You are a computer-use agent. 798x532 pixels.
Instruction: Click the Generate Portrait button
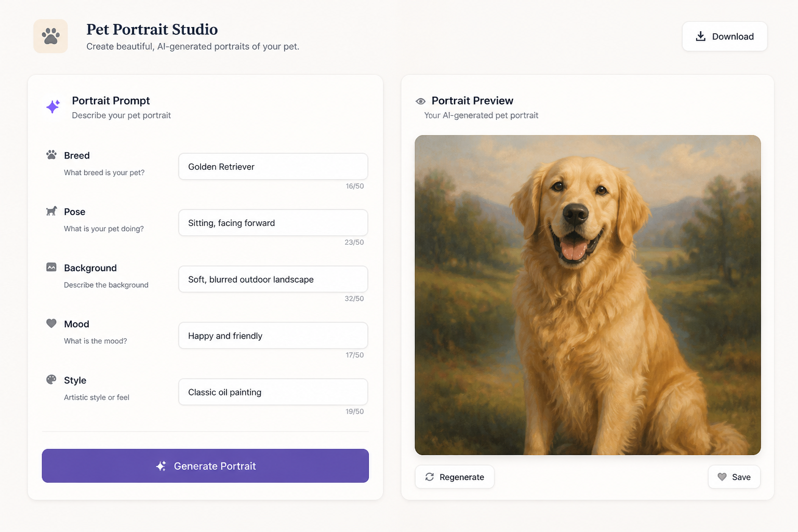[x=205, y=466]
